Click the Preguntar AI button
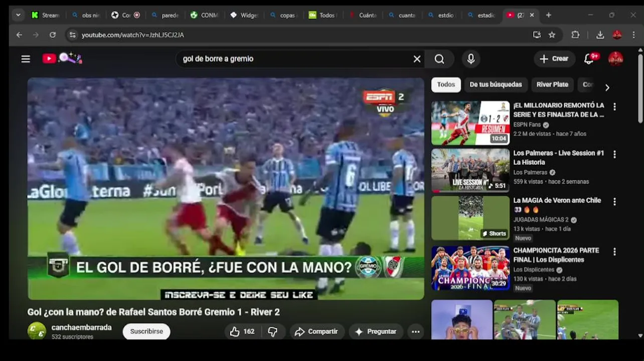The width and height of the screenshot is (644, 361). click(375, 331)
